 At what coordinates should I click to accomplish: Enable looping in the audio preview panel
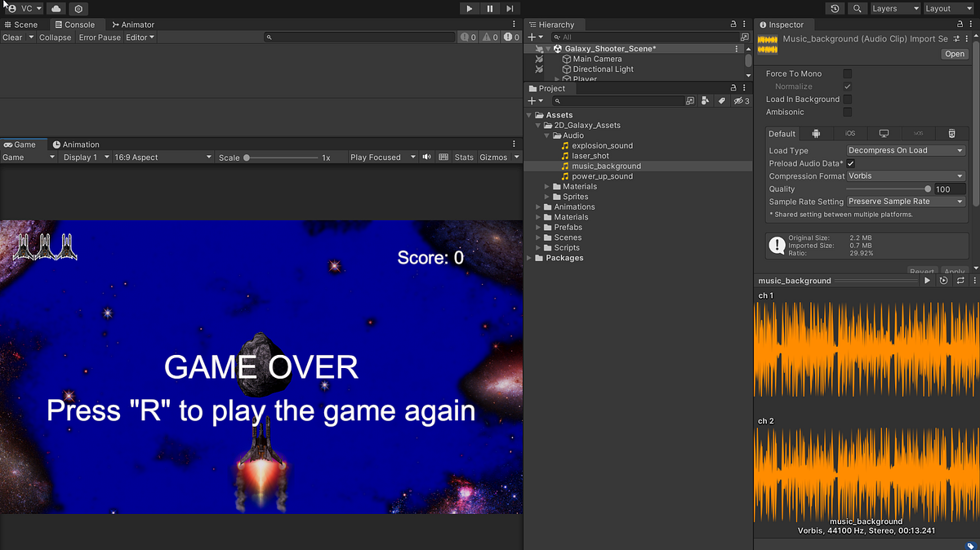coord(960,280)
